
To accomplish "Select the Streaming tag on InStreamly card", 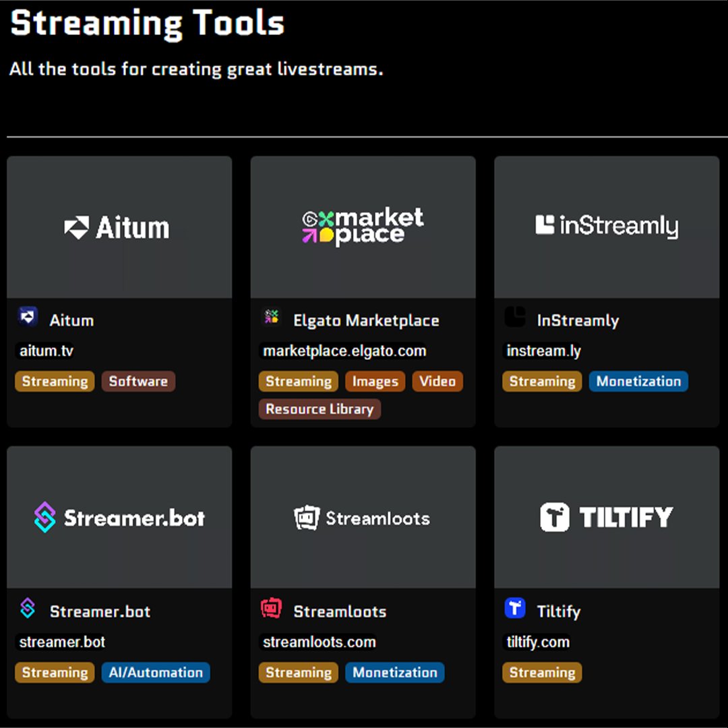I will coord(542,381).
